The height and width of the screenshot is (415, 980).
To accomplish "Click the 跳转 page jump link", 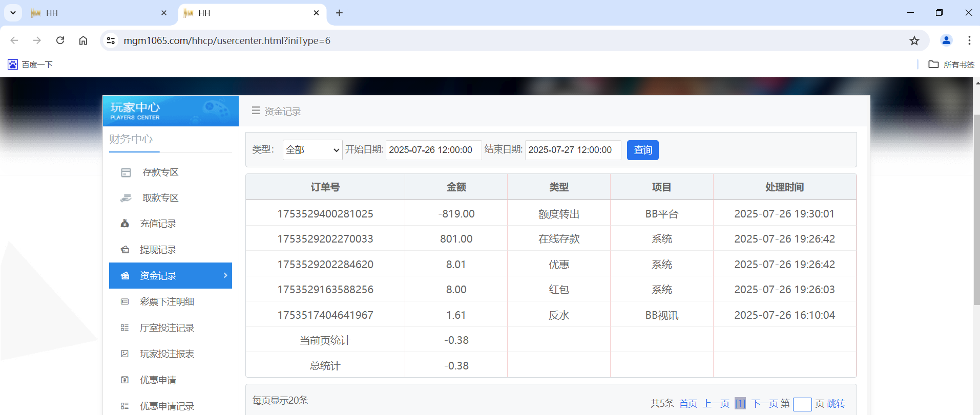I will pyautogui.click(x=836, y=404).
